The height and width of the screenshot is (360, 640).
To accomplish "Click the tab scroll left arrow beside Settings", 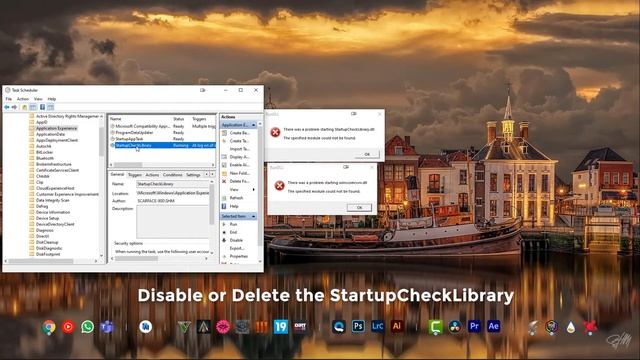I will pyautogui.click(x=206, y=174).
